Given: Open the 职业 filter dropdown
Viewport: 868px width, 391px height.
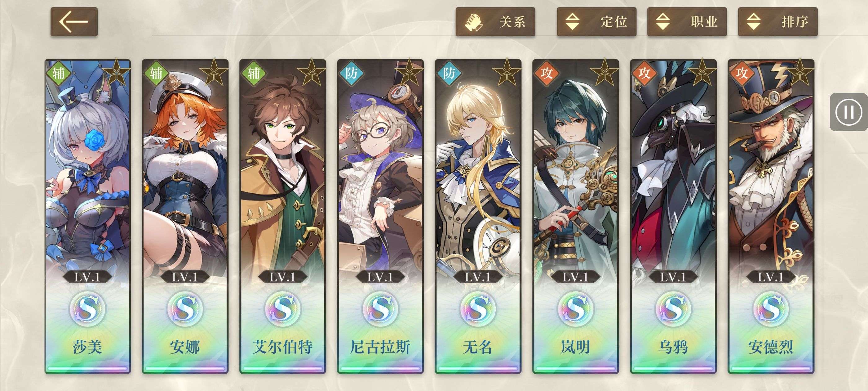Looking at the screenshot, I should [x=687, y=22].
